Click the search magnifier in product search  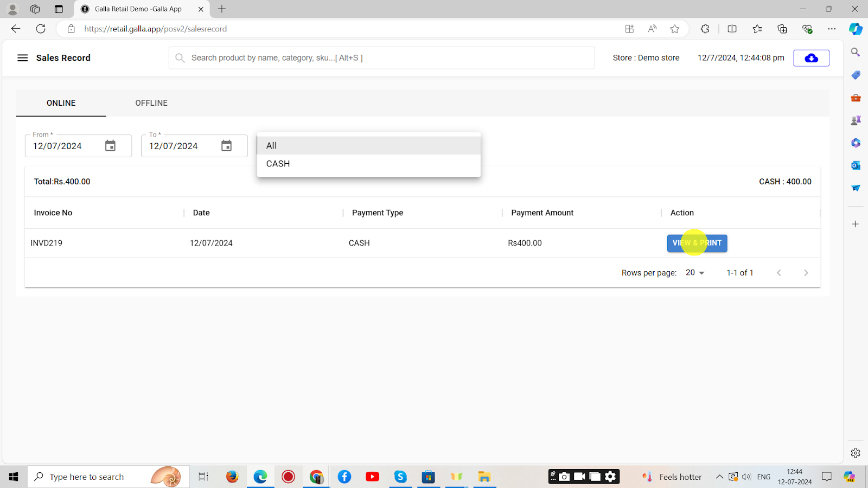[180, 58]
